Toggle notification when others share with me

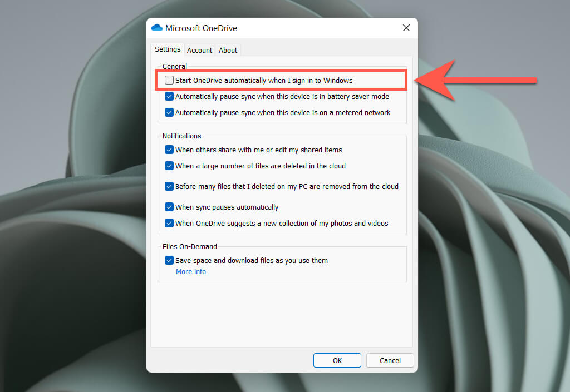169,150
